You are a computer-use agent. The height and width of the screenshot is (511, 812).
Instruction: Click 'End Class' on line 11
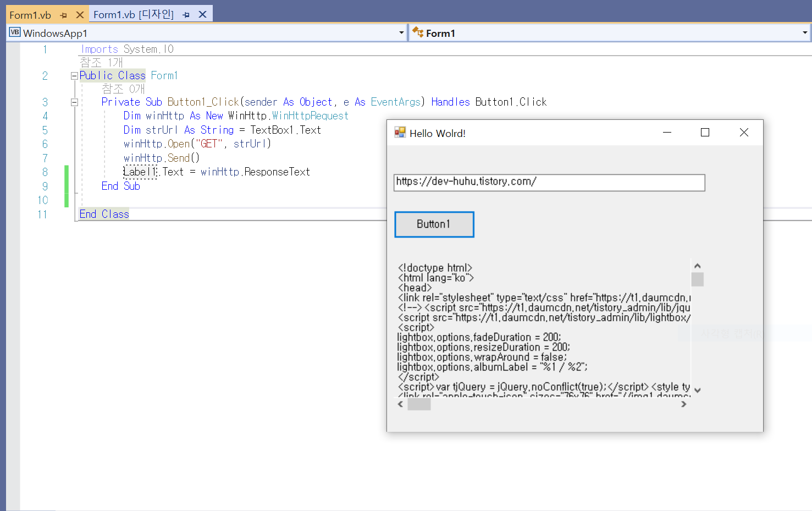[x=104, y=214]
